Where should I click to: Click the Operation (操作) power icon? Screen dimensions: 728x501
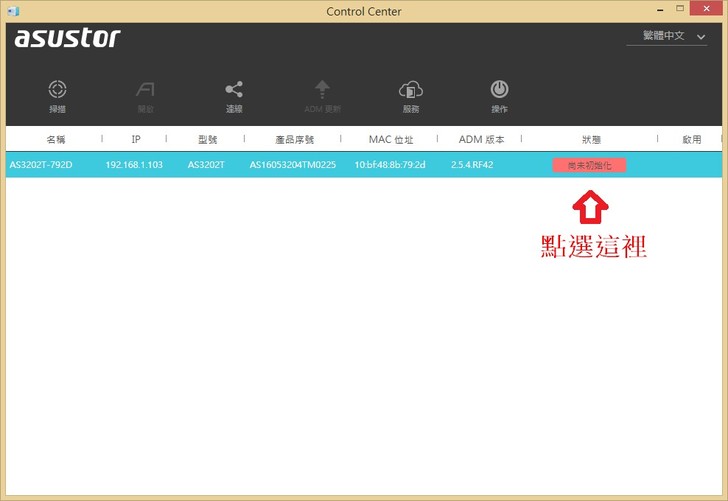500,89
